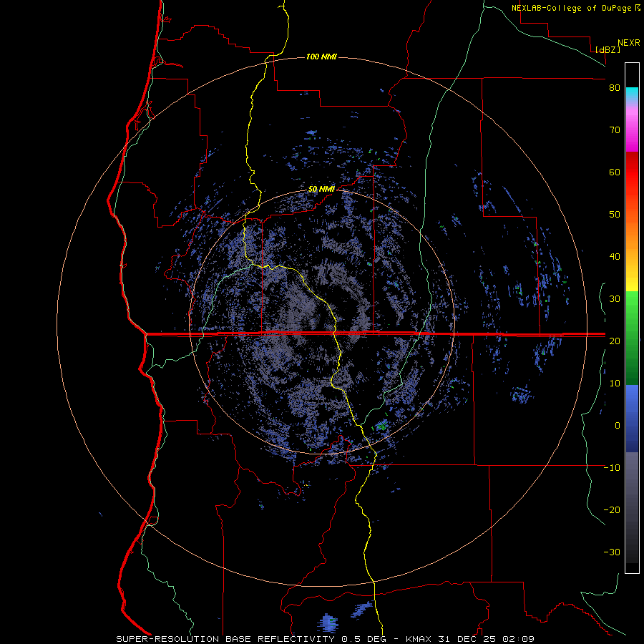Click the SUPER-RESOLUTION BASE REFLECTIVITY title text
Image resolution: width=644 pixels, height=644 pixels.
pos(224,639)
